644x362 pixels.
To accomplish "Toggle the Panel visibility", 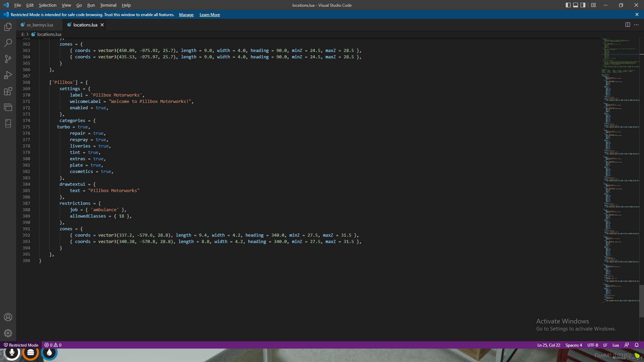I will pyautogui.click(x=576, y=5).
